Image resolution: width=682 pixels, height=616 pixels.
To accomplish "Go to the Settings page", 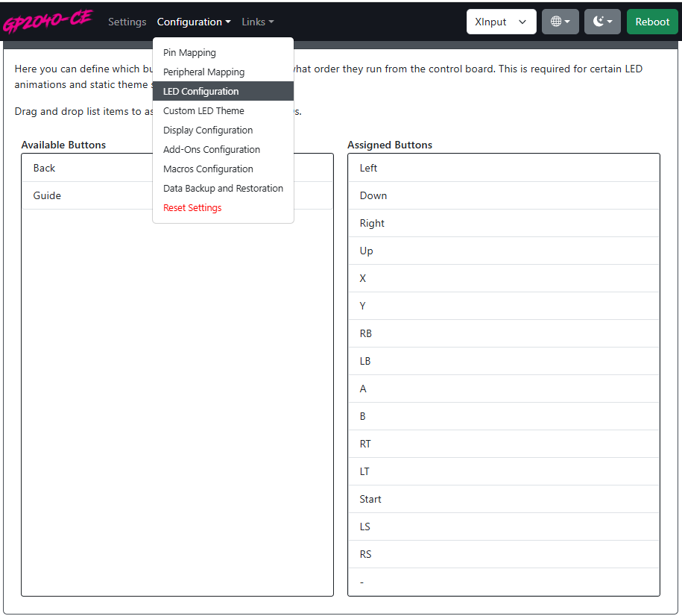I will click(127, 22).
